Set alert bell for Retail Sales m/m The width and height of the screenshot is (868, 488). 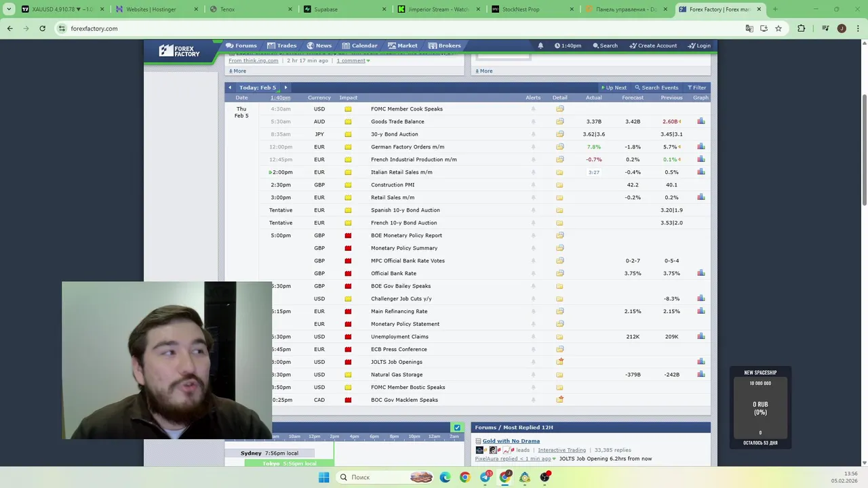533,197
